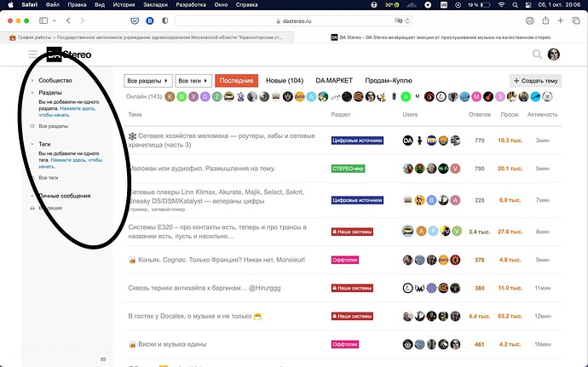Open the Все теги dropdown filter
The width and height of the screenshot is (588, 367).
pos(193,81)
